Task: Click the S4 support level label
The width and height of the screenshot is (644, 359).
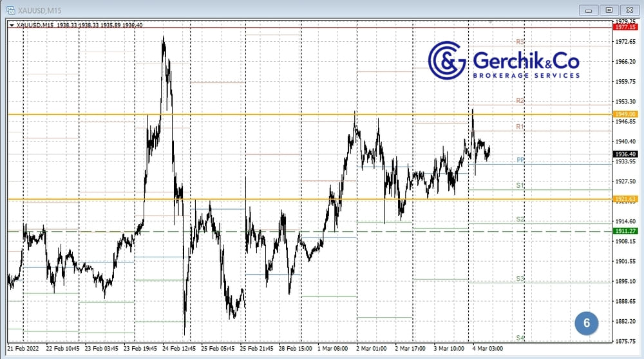Action: [x=520, y=338]
